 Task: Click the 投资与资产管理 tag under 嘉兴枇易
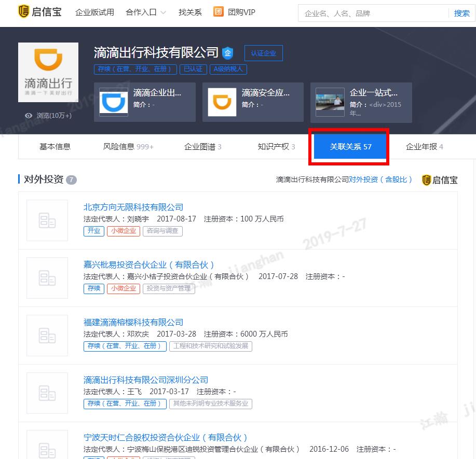(x=169, y=288)
